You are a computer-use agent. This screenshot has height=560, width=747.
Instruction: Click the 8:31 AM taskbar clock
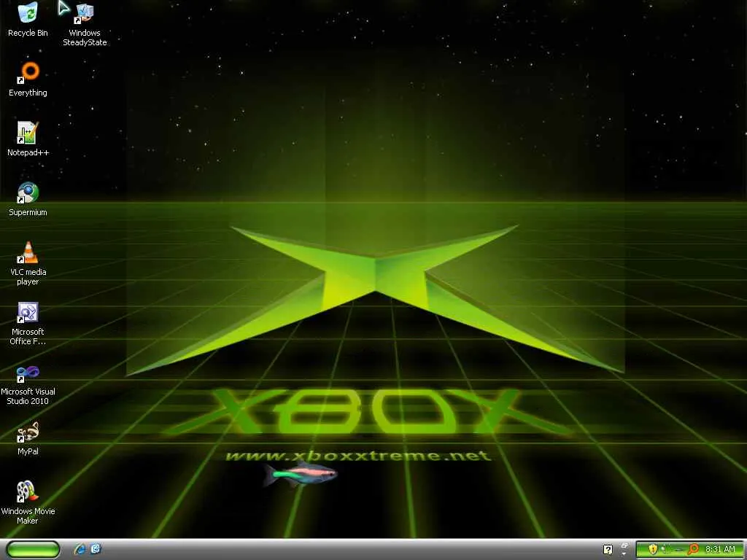(x=720, y=549)
